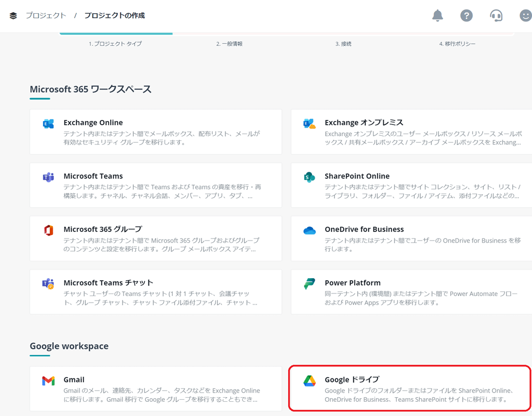Choose the SharePoint Online project title

357,176
